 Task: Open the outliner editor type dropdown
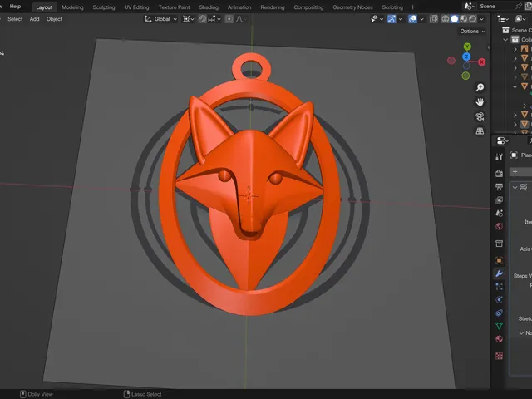point(502,19)
